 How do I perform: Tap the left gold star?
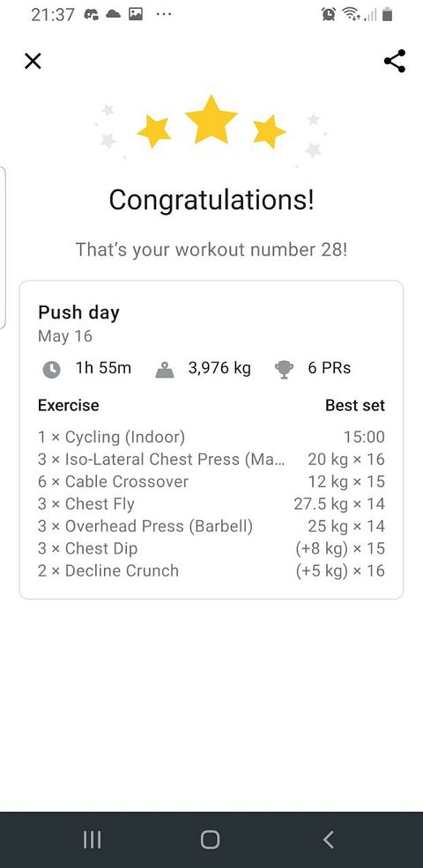(x=154, y=132)
